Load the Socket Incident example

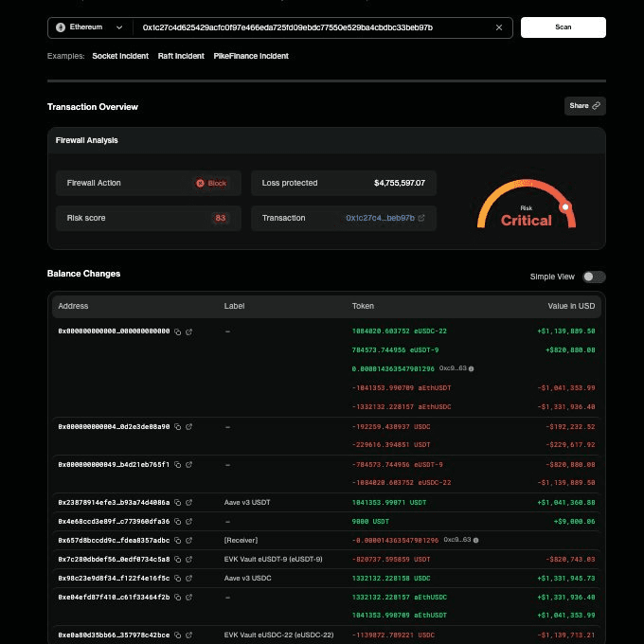click(x=120, y=56)
